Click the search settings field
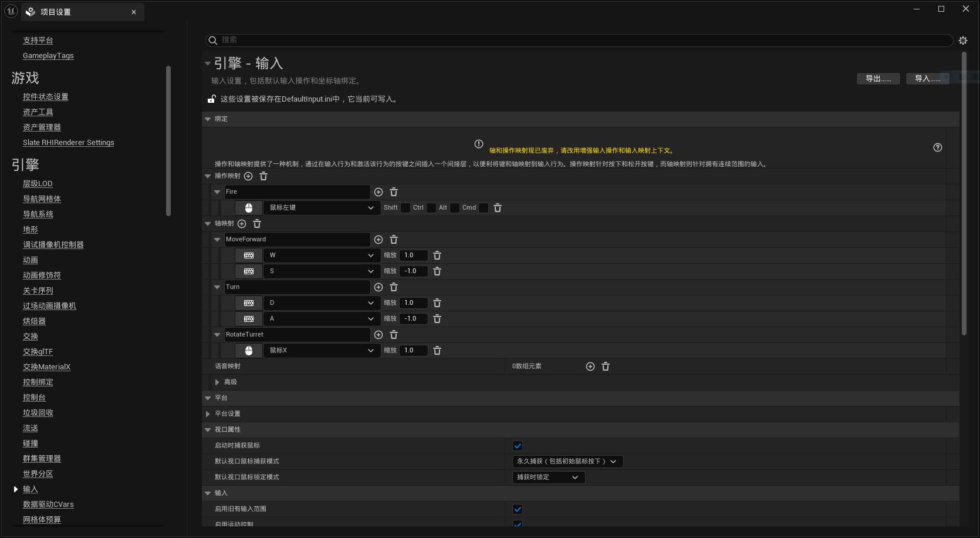This screenshot has width=980, height=538. 579,40
